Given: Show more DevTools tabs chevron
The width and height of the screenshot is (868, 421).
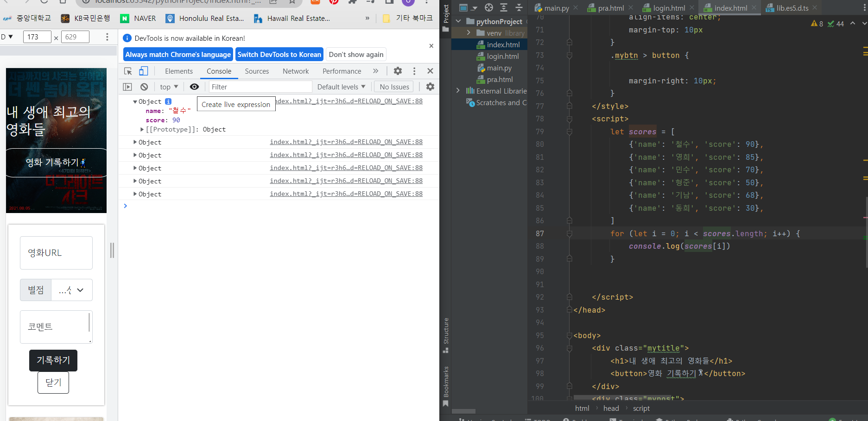Looking at the screenshot, I should [x=375, y=71].
